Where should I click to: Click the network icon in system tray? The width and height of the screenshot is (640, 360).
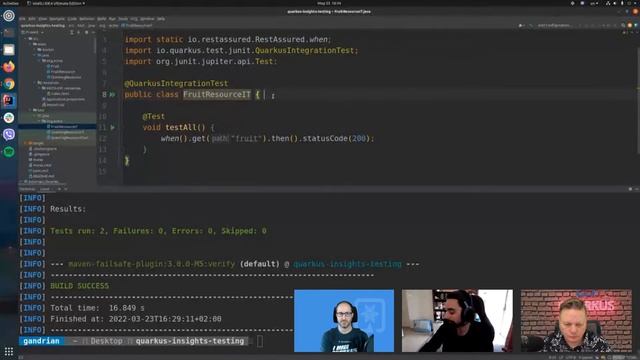(x=608, y=3)
